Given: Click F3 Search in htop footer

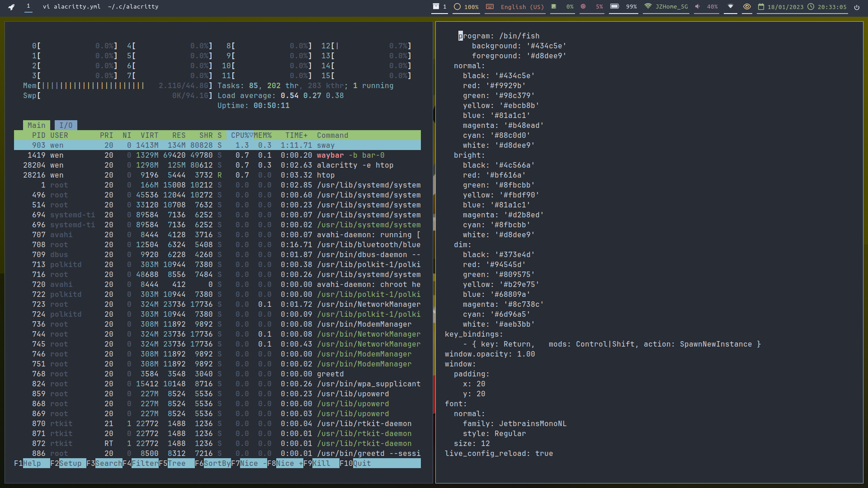Looking at the screenshot, I should [104, 463].
